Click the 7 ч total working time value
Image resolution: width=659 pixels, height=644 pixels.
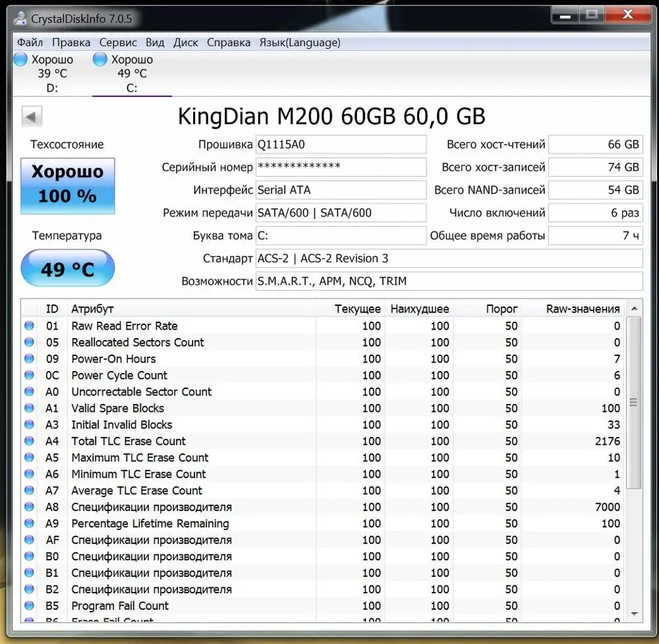(x=596, y=235)
